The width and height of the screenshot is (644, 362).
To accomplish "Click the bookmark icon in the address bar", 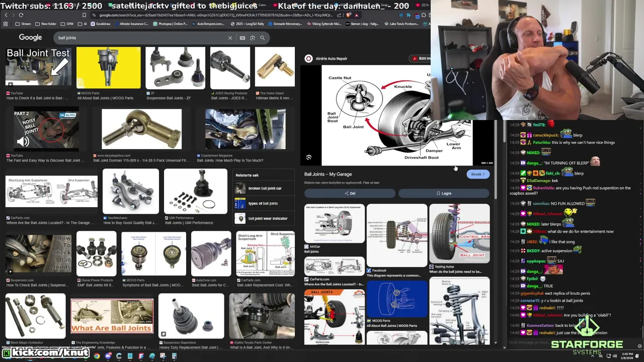I will point(84,15).
